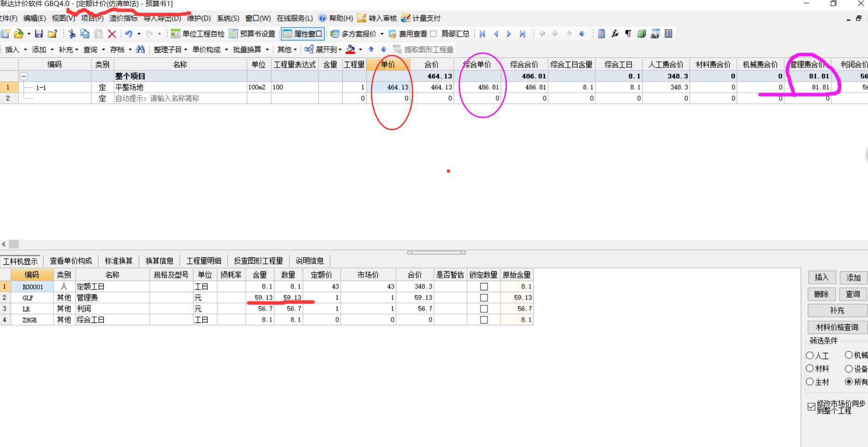The height and width of the screenshot is (447, 868).
Task: Click the horizontal scrollbar left arrow
Action: (4, 244)
